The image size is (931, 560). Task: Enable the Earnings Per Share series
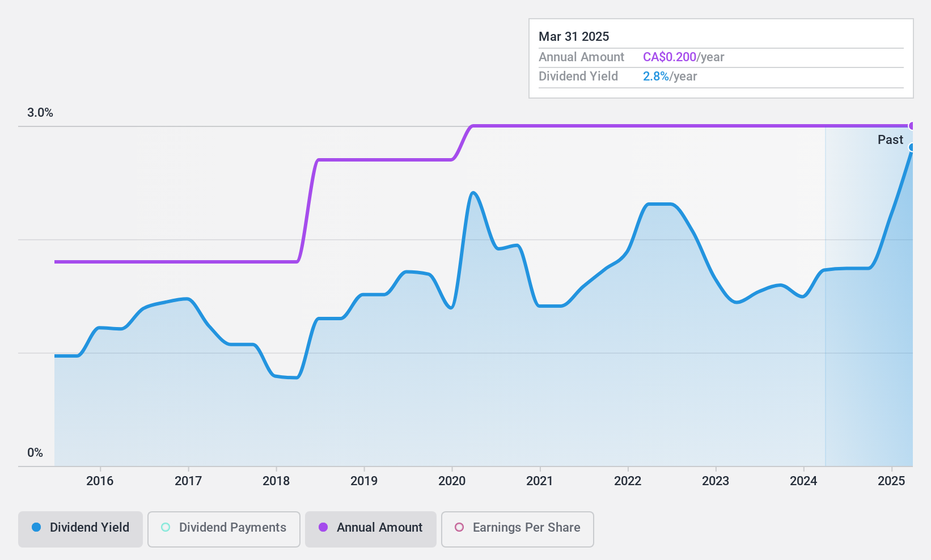518,529
